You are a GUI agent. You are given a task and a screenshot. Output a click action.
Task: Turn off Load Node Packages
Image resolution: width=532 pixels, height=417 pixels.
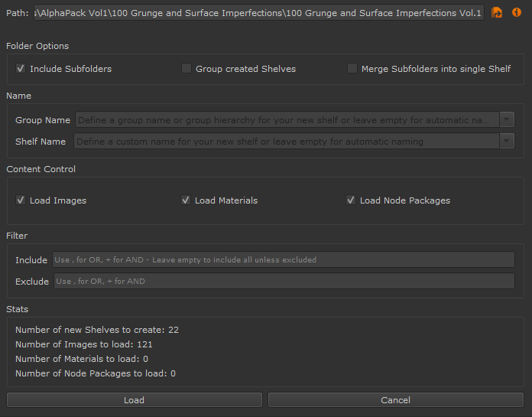[x=351, y=200]
